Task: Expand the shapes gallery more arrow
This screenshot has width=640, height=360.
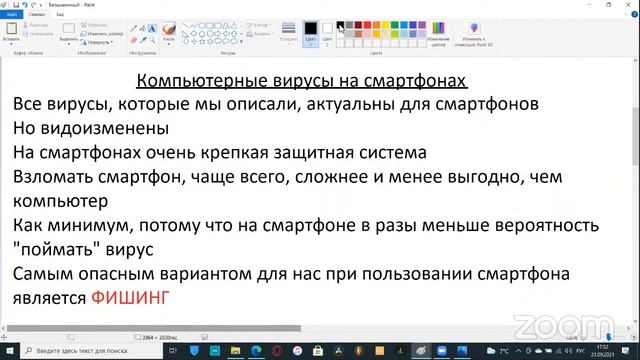Action: [241, 41]
